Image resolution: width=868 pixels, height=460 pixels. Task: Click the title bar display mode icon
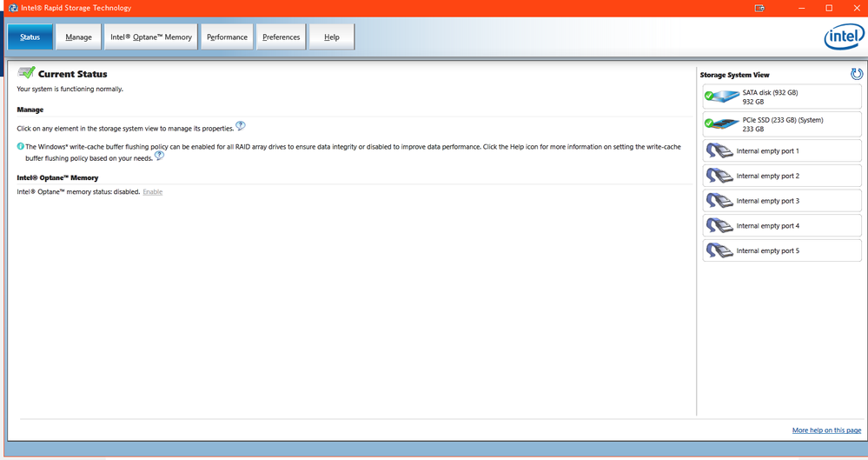(759, 8)
